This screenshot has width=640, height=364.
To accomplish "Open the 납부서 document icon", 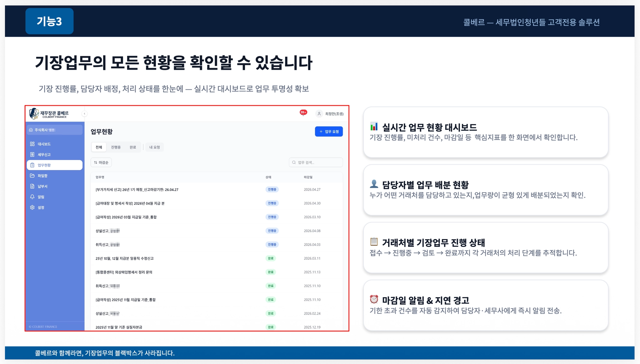I will click(x=32, y=186).
